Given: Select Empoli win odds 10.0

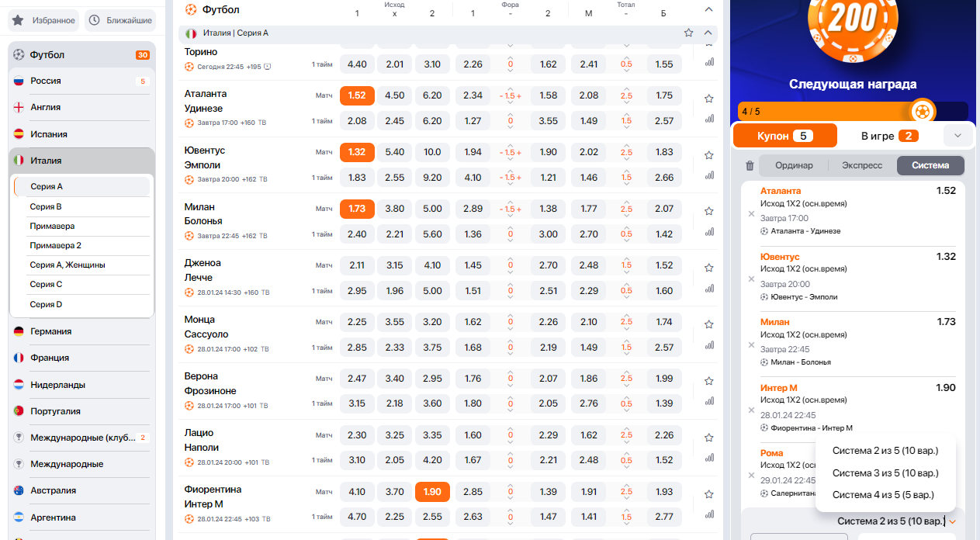Looking at the screenshot, I should click(x=432, y=152).
